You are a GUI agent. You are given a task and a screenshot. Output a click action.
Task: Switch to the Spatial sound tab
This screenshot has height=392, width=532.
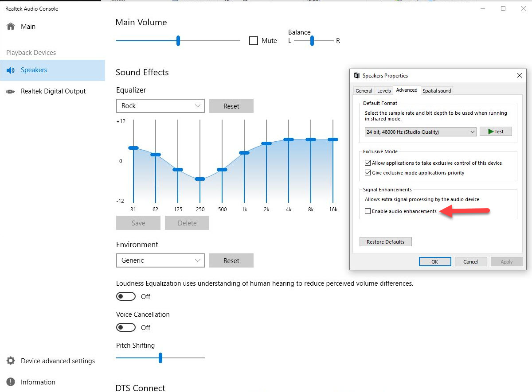437,90
